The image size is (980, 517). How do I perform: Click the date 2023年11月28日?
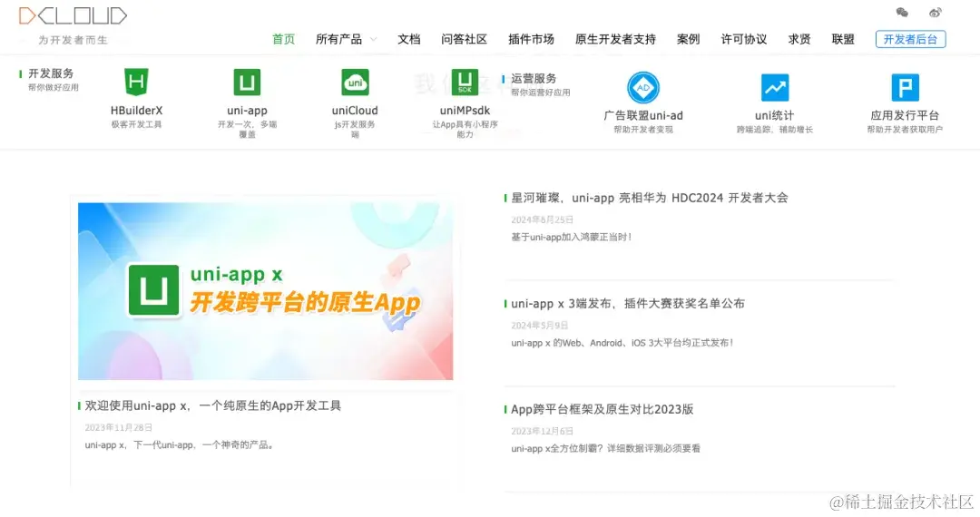[118, 428]
